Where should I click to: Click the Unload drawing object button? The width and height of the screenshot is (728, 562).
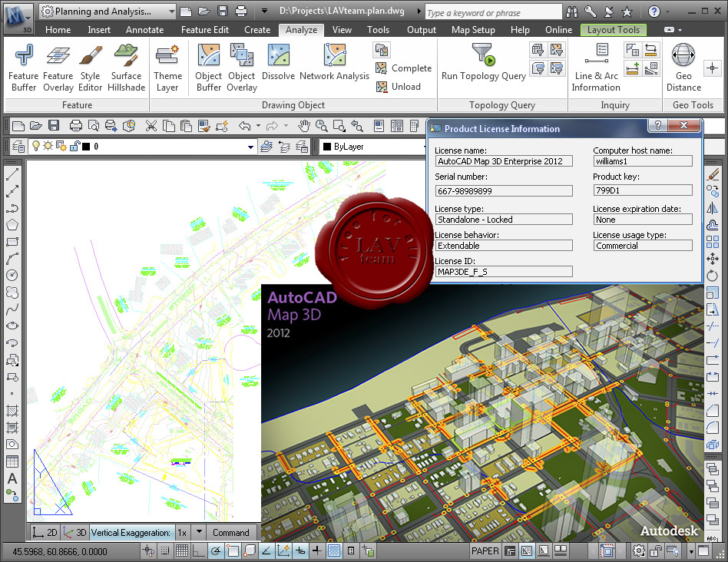point(399,87)
